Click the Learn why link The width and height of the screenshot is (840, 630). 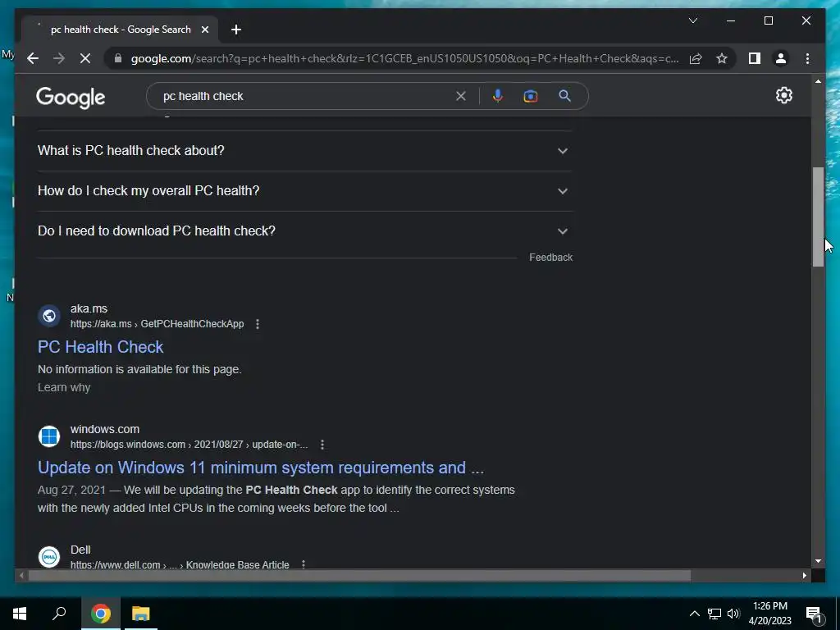click(x=64, y=387)
